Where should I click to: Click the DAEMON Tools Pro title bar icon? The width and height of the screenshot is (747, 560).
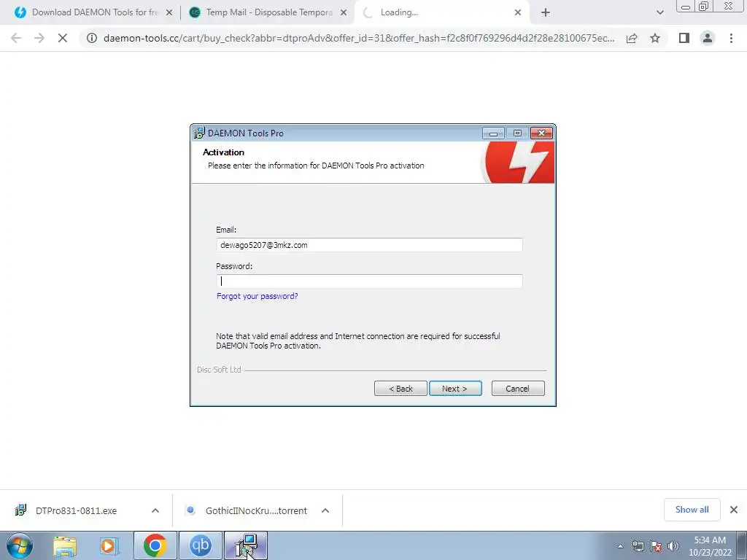(x=199, y=133)
